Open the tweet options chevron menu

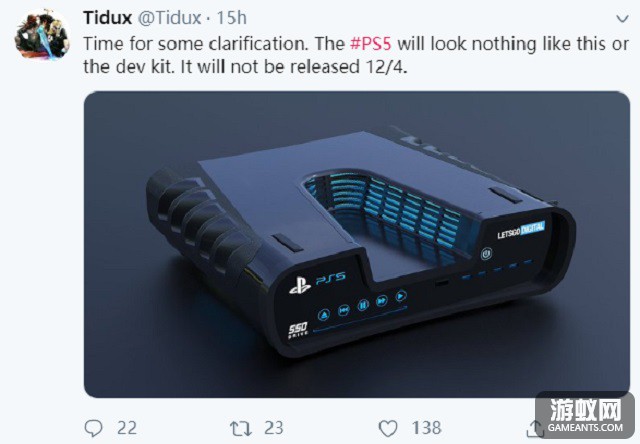pos(622,19)
